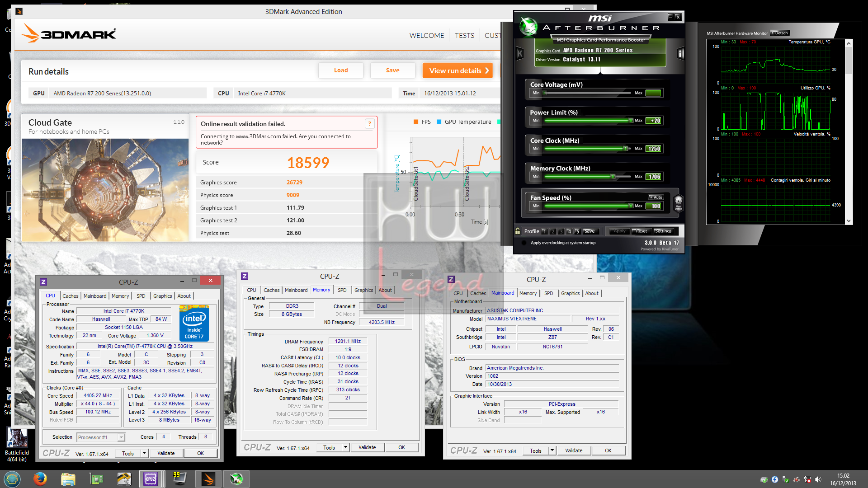Click the Core Voltage slider track
The image size is (868, 488).
point(587,93)
